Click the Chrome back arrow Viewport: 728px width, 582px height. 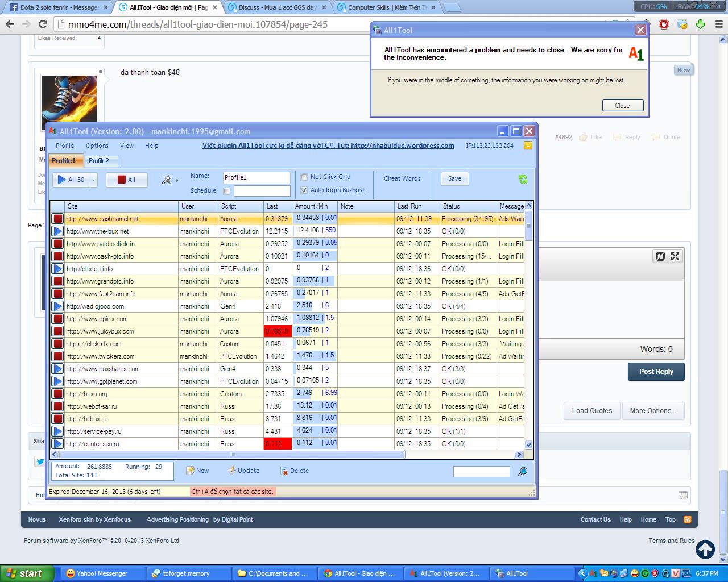click(x=10, y=24)
